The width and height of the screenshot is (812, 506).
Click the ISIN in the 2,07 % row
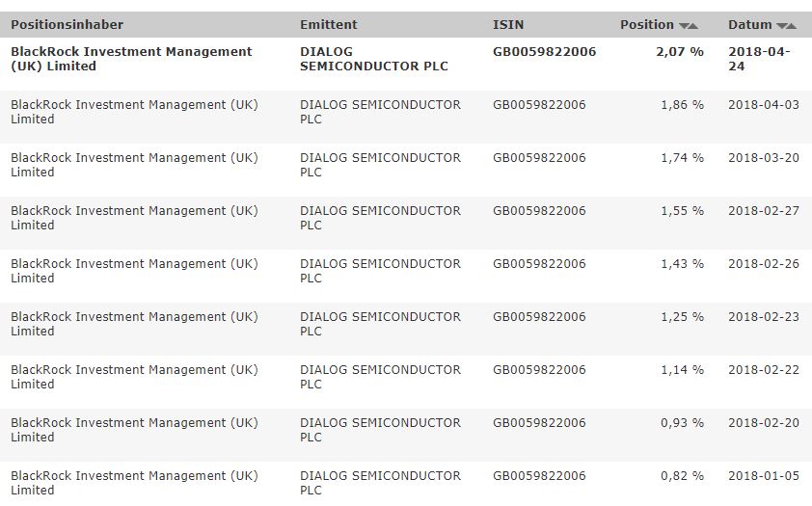click(545, 52)
